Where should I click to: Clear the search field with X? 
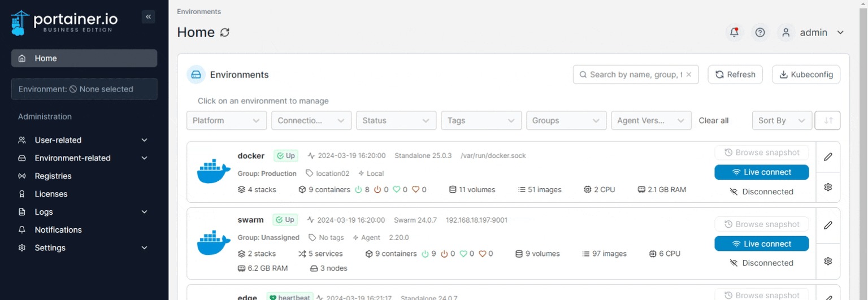(689, 75)
